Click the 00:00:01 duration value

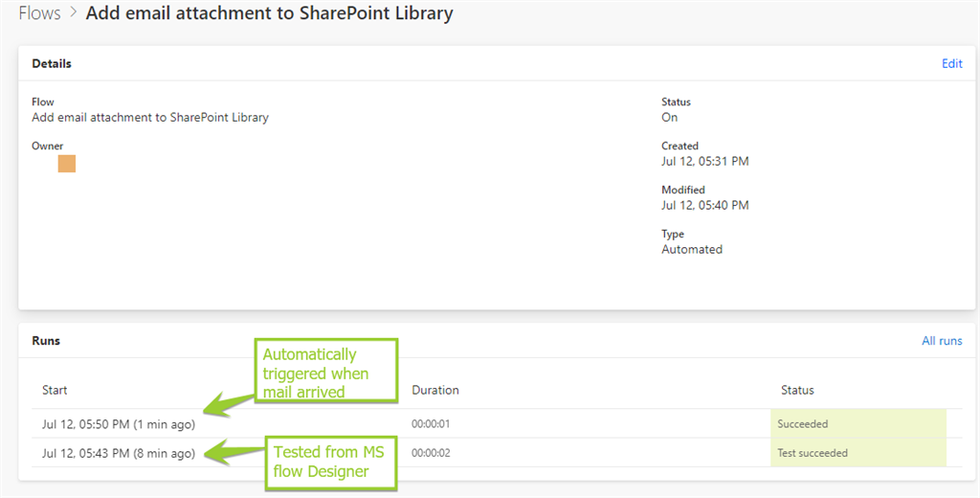[x=431, y=424]
